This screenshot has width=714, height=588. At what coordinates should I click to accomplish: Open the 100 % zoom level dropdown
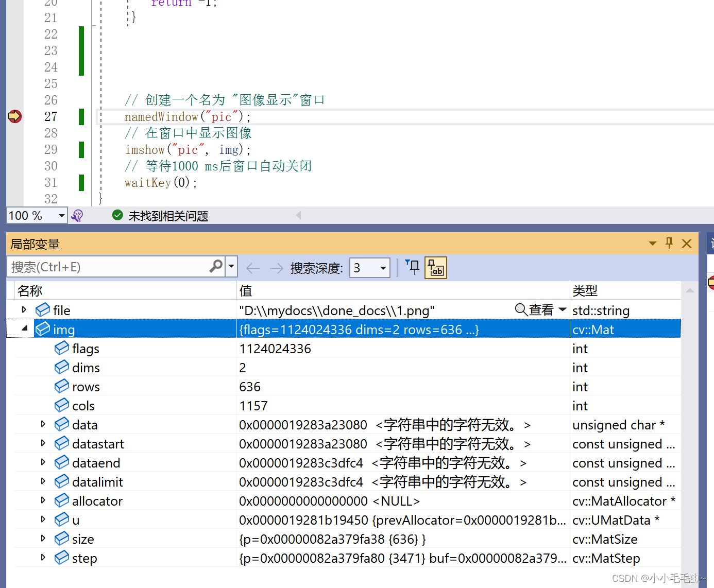click(x=62, y=216)
